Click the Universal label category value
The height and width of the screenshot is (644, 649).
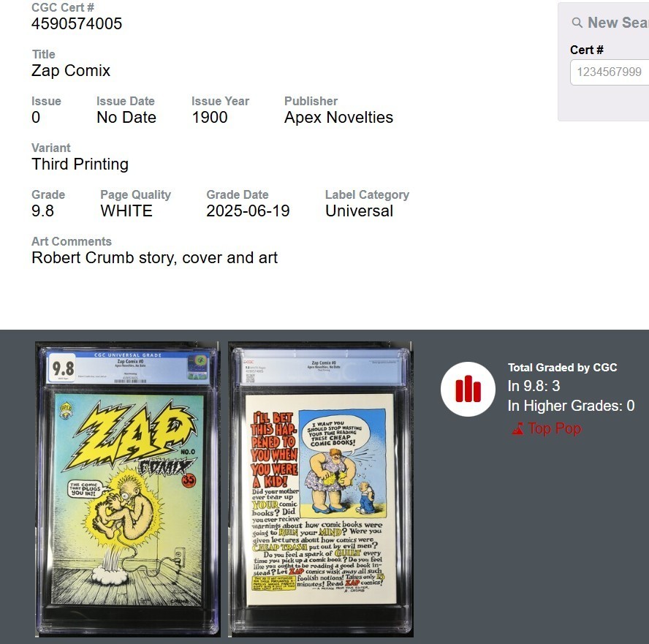coord(359,211)
